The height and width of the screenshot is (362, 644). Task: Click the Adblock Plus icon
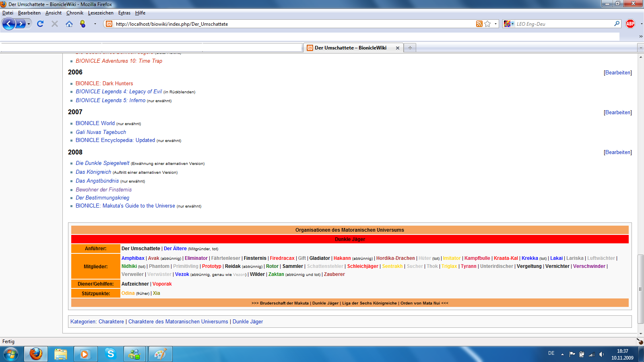[x=631, y=24]
